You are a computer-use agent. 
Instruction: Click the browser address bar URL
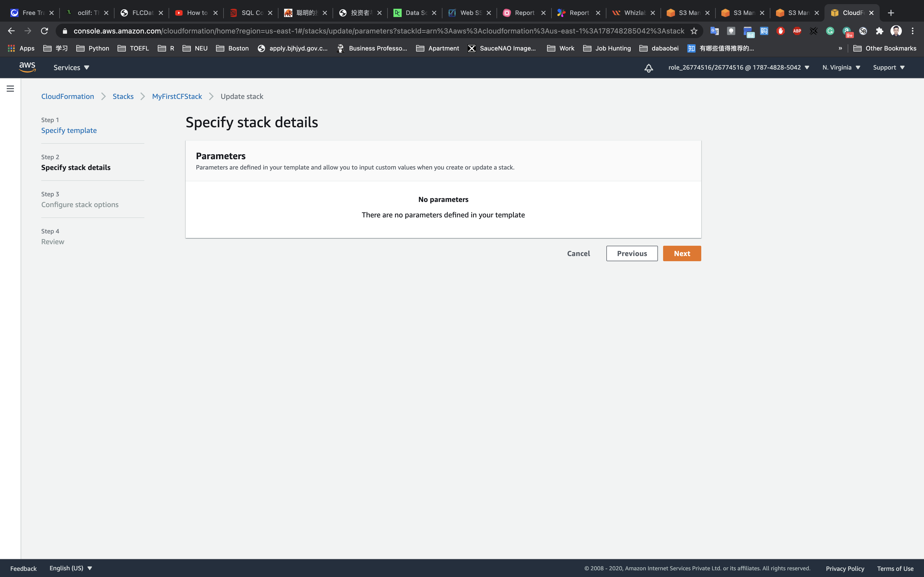point(378,31)
